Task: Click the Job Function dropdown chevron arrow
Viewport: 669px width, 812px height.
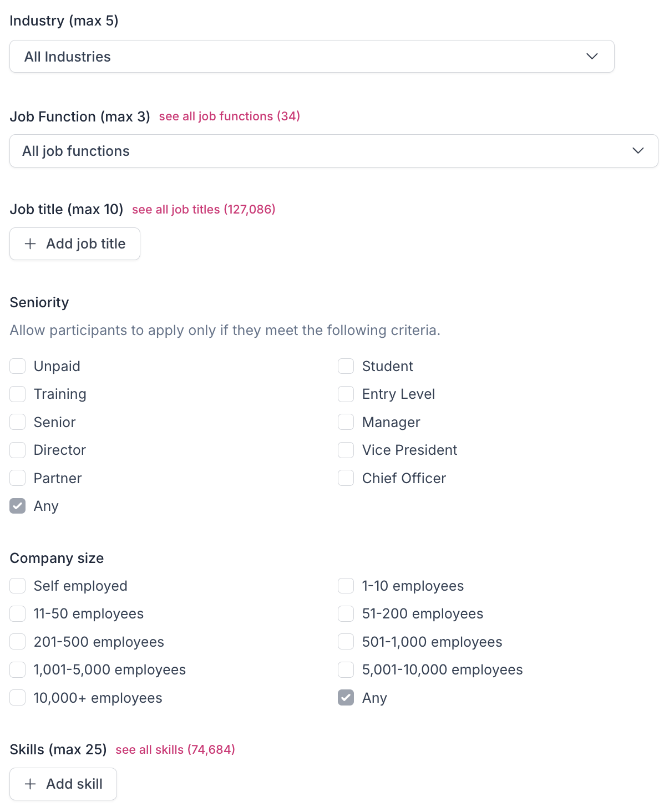Action: coord(638,151)
